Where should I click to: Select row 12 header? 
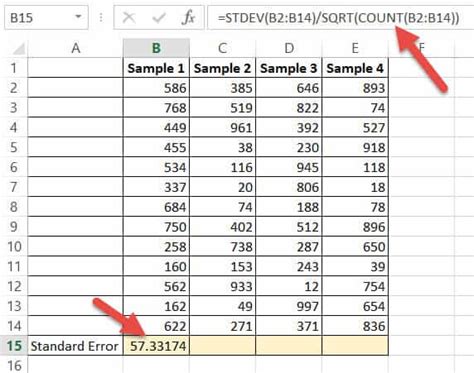pyautogui.click(x=14, y=286)
